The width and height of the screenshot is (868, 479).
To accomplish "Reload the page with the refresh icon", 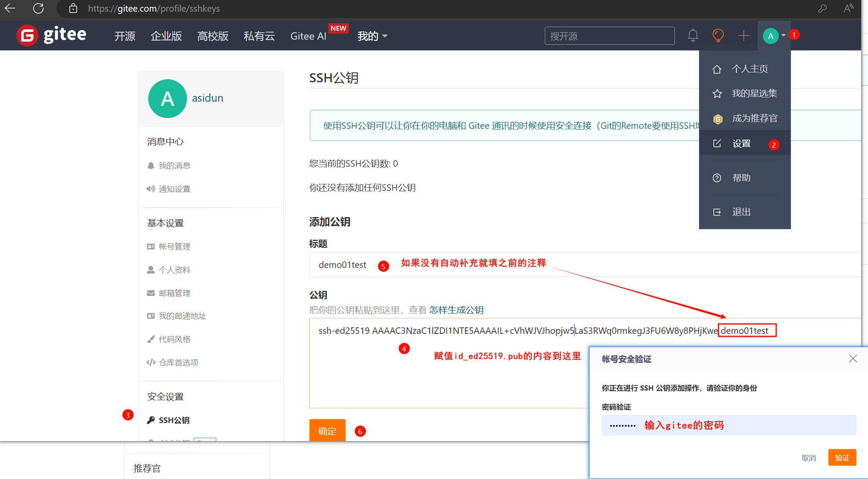I will tap(38, 8).
